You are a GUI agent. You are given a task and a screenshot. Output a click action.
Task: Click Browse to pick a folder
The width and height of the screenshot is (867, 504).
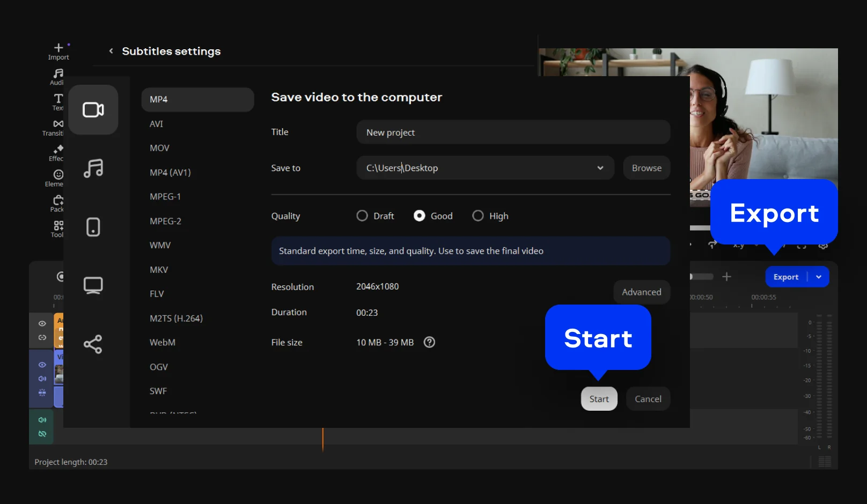(646, 168)
